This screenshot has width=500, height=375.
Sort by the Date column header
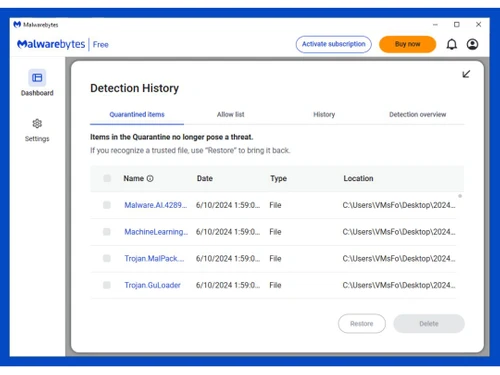[205, 178]
